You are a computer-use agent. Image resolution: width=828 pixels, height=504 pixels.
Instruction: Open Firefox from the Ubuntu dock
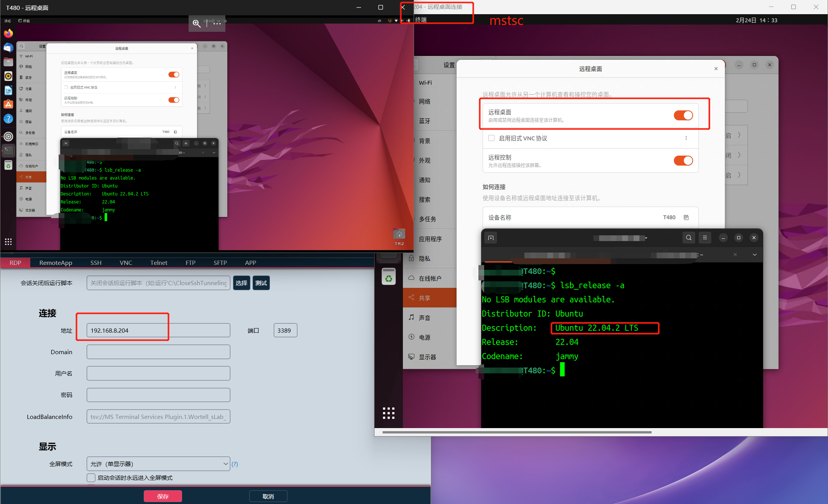8,33
